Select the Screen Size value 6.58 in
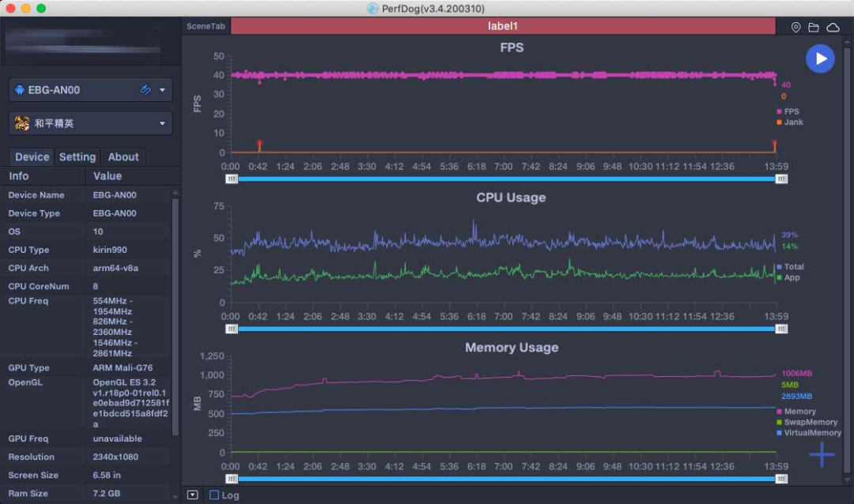This screenshot has width=854, height=504. 106,475
